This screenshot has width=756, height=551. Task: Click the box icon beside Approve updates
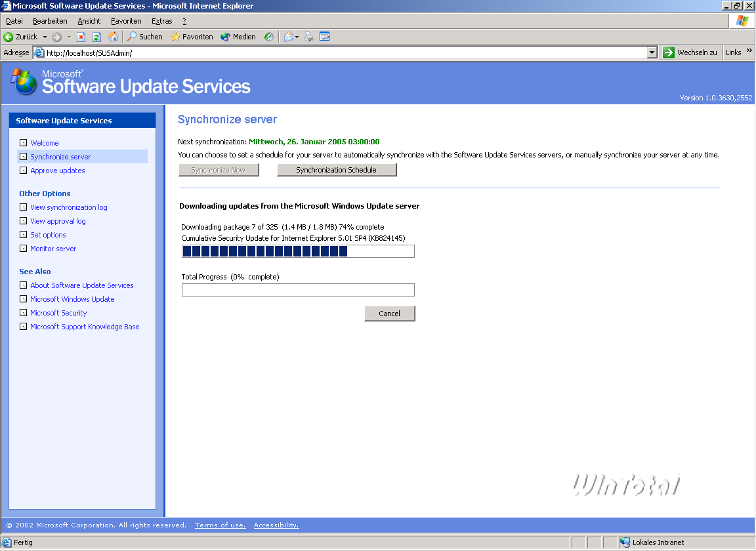pyautogui.click(x=23, y=170)
